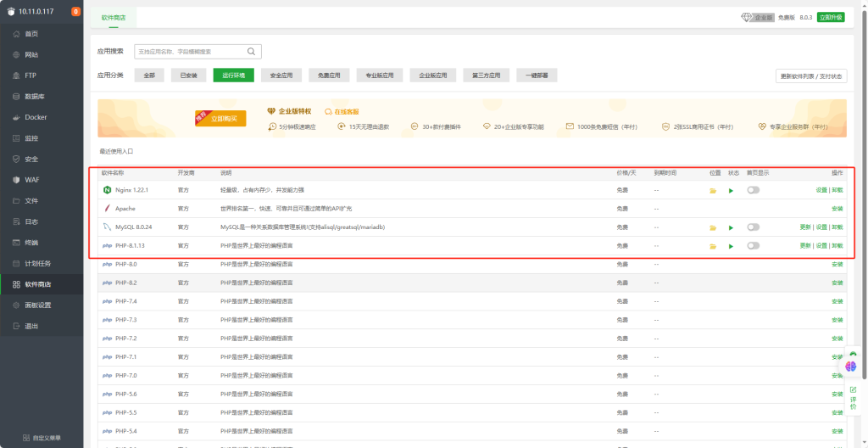Click Nginx 卸载 uninstall link
This screenshot has width=868, height=448.
click(x=837, y=190)
